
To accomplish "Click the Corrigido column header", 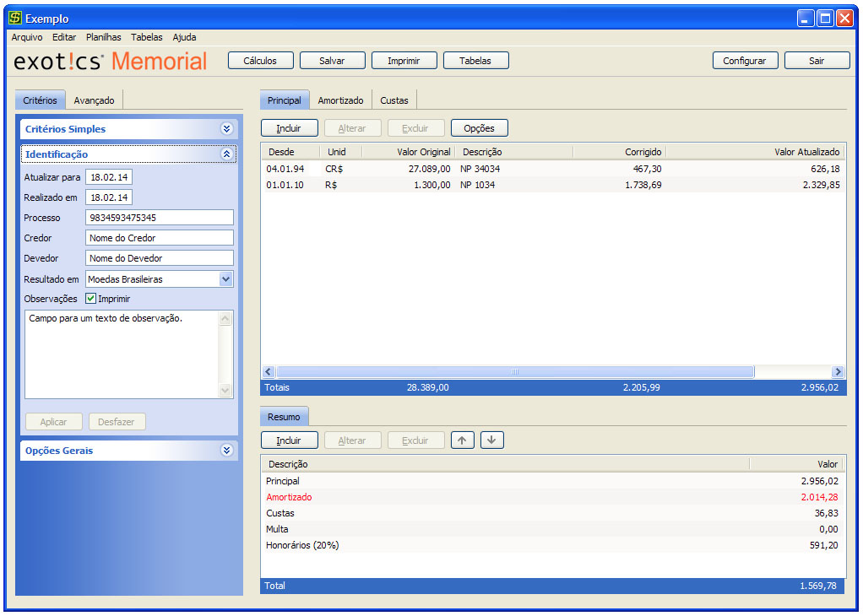I will [619, 152].
